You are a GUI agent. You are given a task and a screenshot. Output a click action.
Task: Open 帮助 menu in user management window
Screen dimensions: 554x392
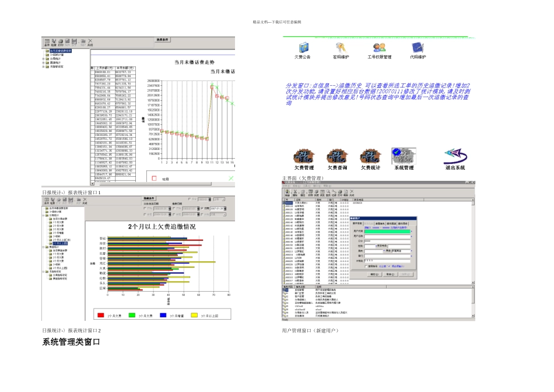327,186
